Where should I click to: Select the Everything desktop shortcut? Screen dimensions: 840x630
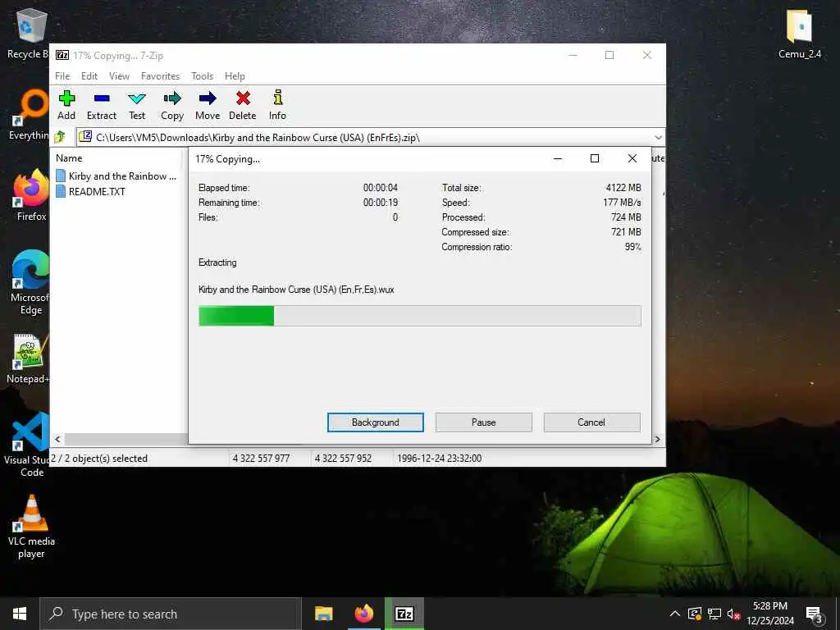coord(31,106)
